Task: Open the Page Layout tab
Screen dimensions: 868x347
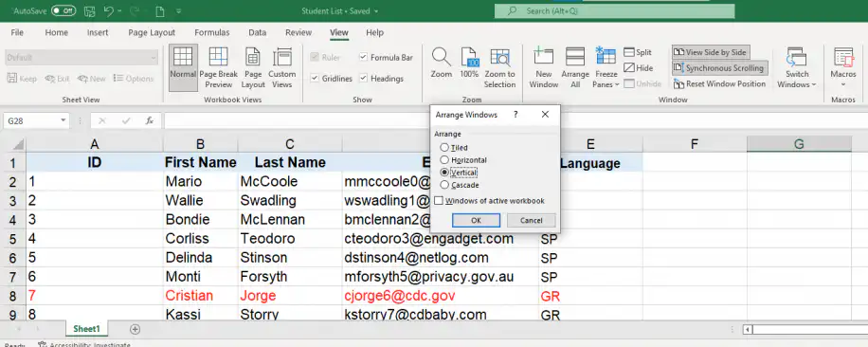Action: 152,32
